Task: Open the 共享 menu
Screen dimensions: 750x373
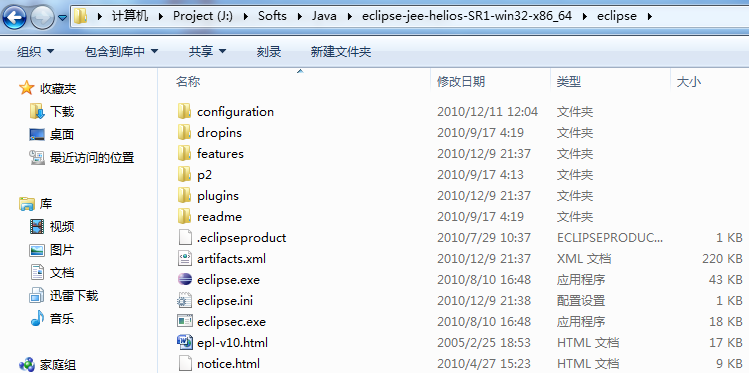Action: [207, 51]
